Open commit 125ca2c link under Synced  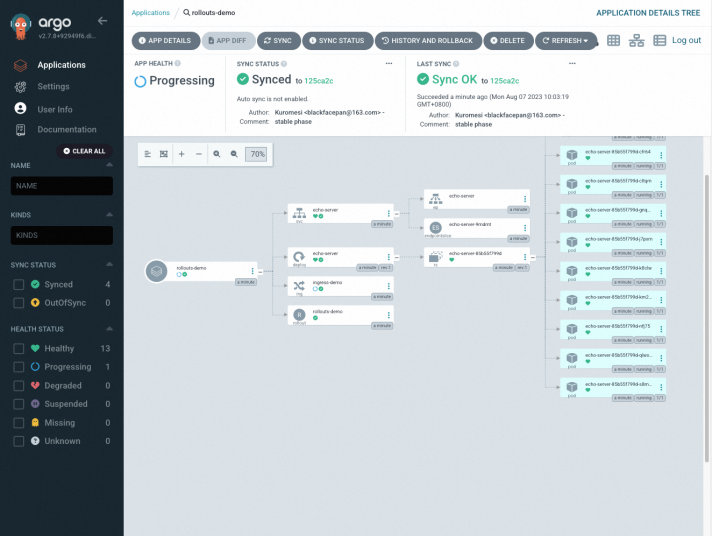pyautogui.click(x=319, y=81)
